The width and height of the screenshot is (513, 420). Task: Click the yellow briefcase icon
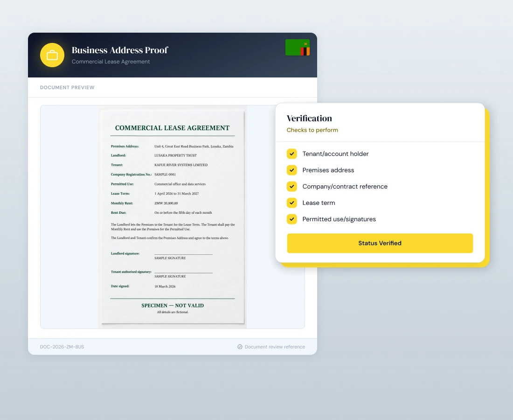52,55
